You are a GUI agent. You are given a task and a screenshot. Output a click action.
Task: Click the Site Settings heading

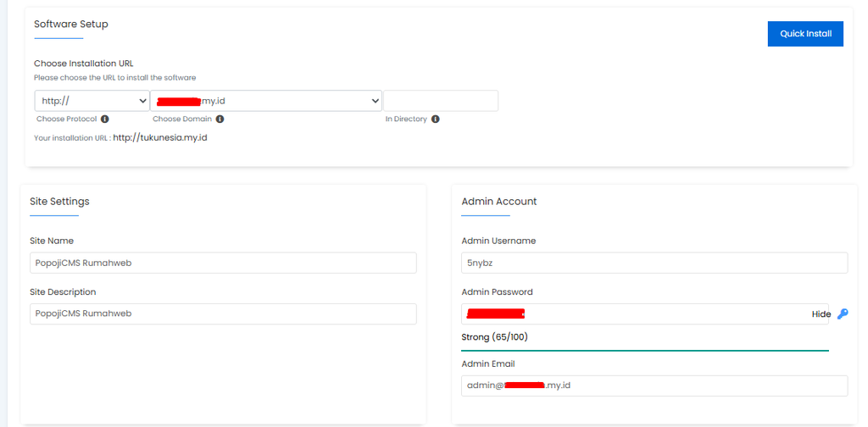[60, 202]
